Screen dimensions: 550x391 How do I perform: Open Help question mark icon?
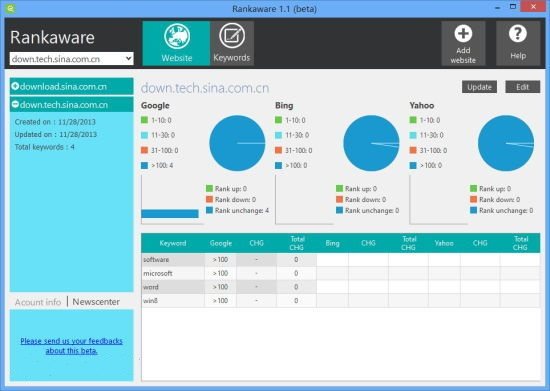pyautogui.click(x=518, y=34)
